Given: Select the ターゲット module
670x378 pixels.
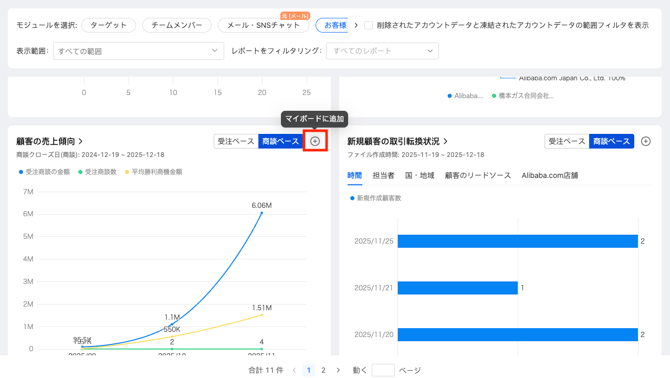Looking at the screenshot, I should [x=109, y=25].
